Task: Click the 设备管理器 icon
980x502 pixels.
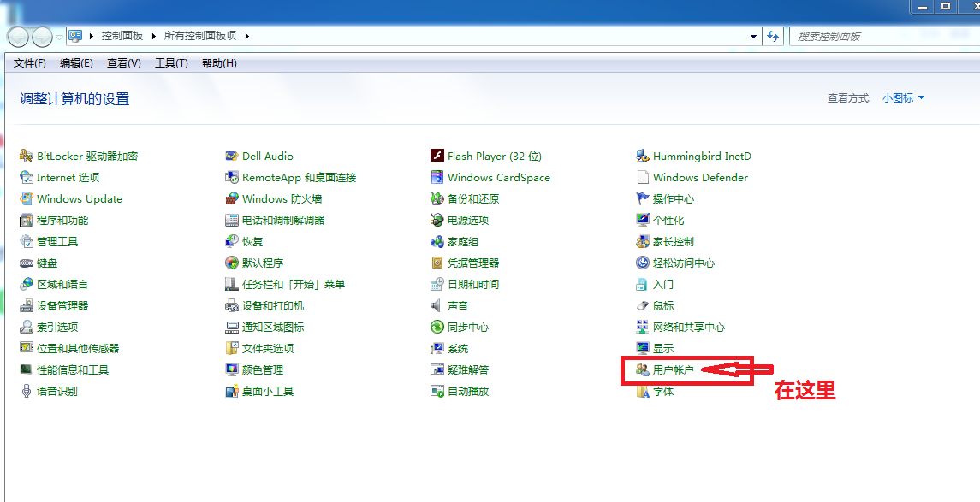Action: tap(27, 305)
